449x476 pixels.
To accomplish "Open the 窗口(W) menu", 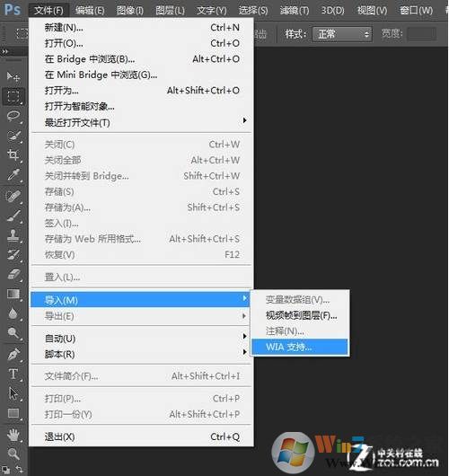I will click(x=416, y=11).
